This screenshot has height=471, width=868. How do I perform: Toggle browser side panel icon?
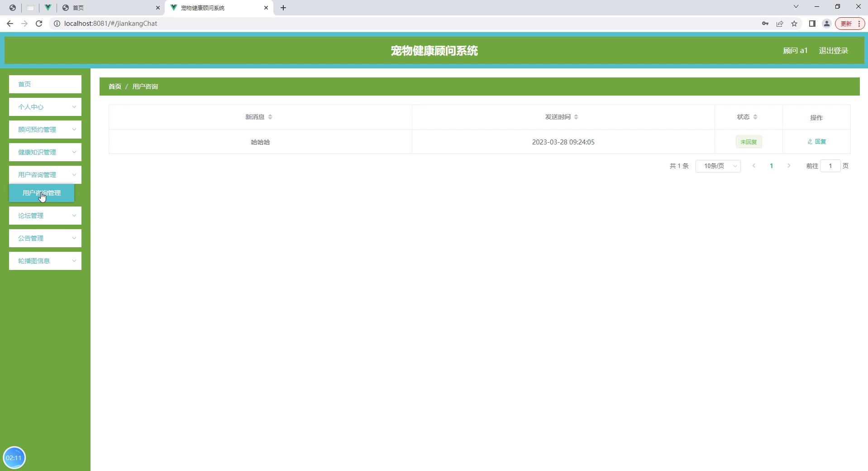coord(812,24)
